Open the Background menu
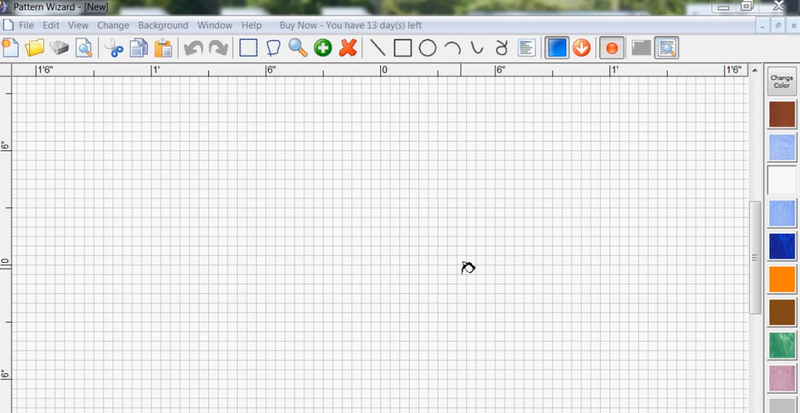The width and height of the screenshot is (800, 413). coord(163,25)
